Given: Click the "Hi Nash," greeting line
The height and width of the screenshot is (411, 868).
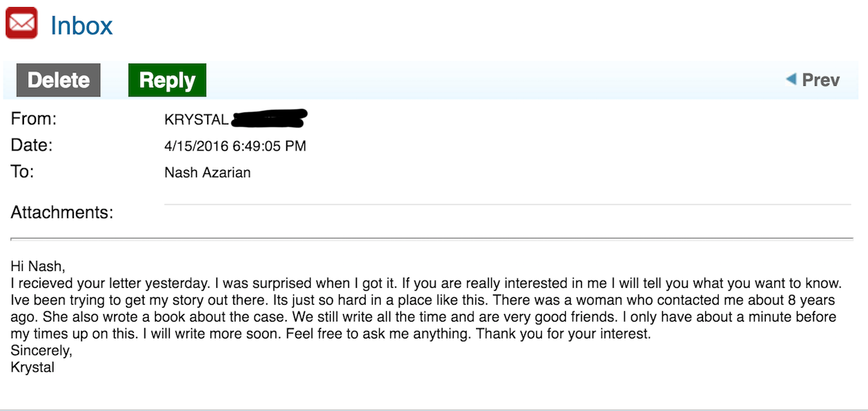Looking at the screenshot, I should tap(37, 266).
